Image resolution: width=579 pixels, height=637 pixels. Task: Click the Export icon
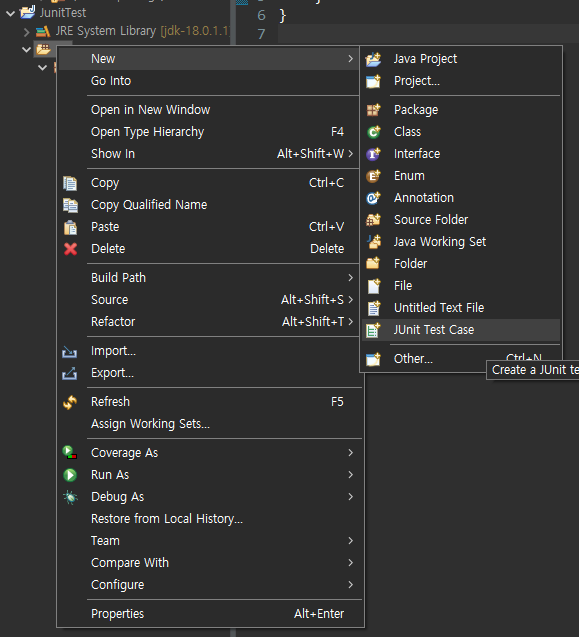[69, 373]
